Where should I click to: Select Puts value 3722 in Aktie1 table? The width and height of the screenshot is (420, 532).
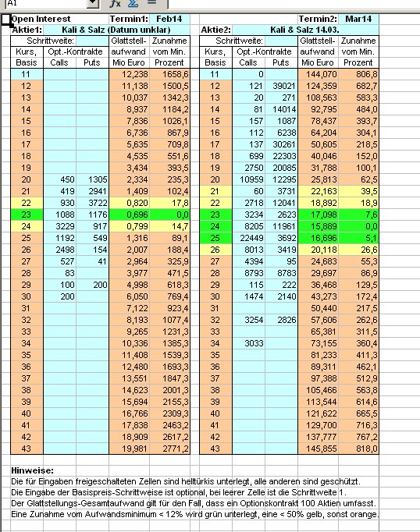click(92, 203)
